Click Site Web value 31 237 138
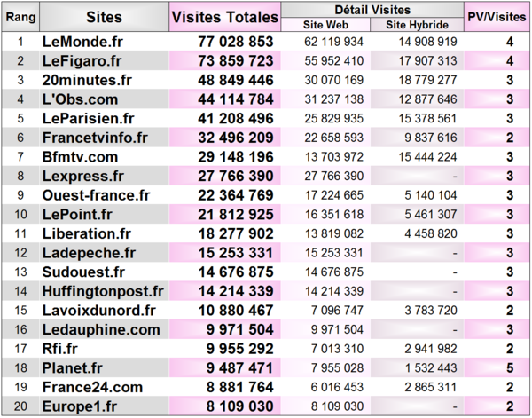The height and width of the screenshot is (418, 532). pos(334,99)
